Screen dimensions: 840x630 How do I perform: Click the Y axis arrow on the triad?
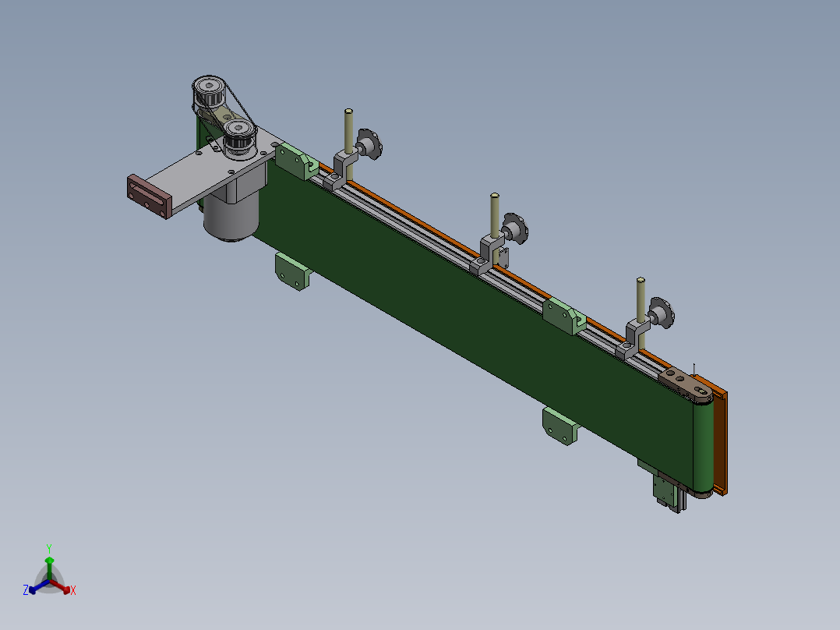tap(49, 567)
